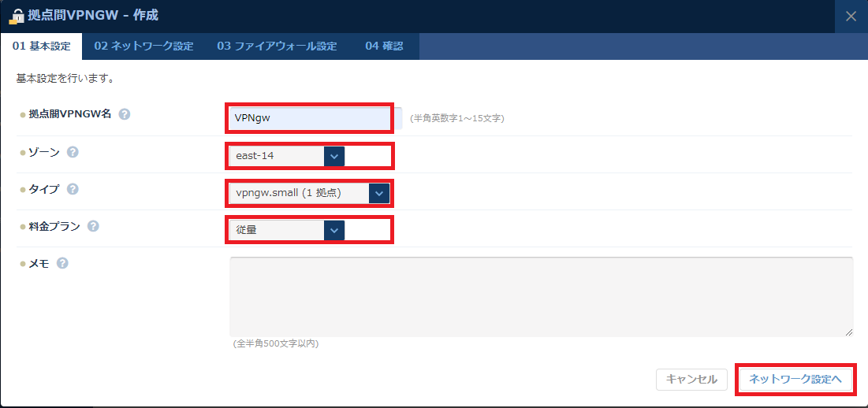The width and height of the screenshot is (868, 408).
Task: Click the help icon next to メモ
Action: pos(62,263)
